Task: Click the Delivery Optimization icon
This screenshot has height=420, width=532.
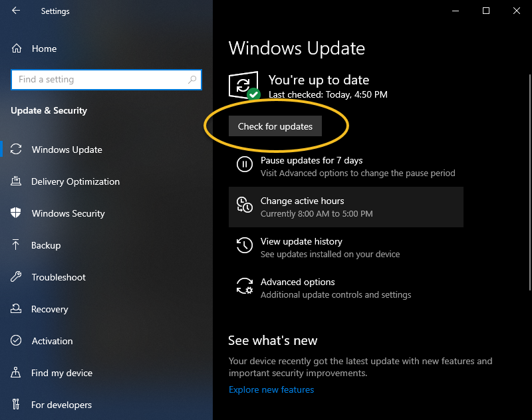Action: click(x=16, y=181)
